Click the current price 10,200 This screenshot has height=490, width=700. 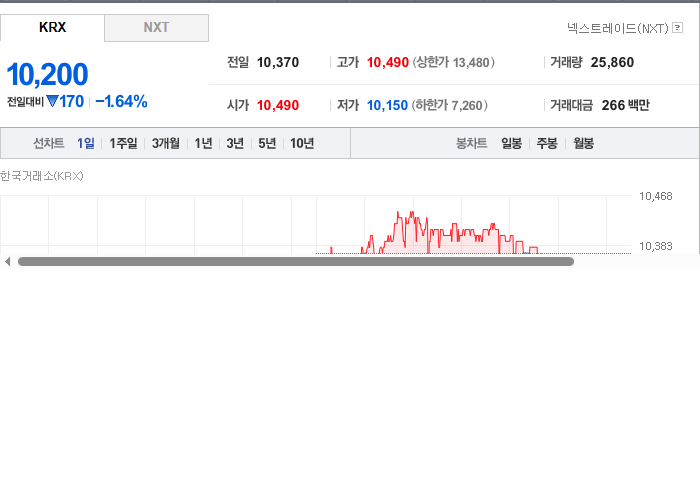pos(47,74)
